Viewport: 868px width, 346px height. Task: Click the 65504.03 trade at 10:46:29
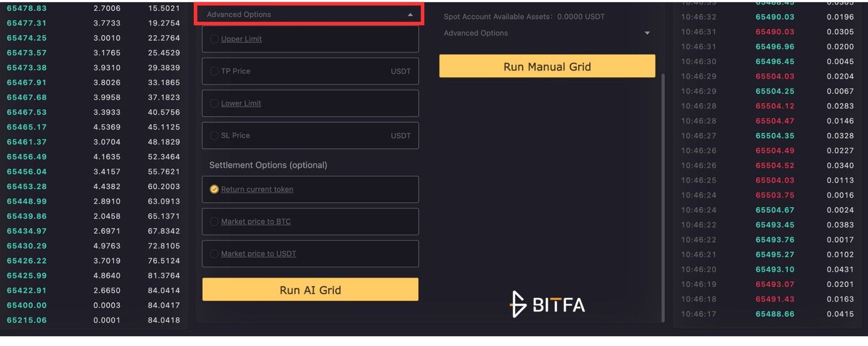tap(775, 76)
